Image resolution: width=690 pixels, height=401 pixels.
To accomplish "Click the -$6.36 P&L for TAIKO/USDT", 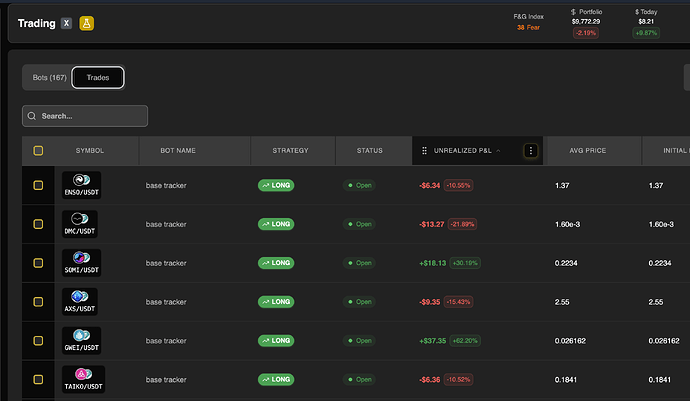I will pos(429,379).
